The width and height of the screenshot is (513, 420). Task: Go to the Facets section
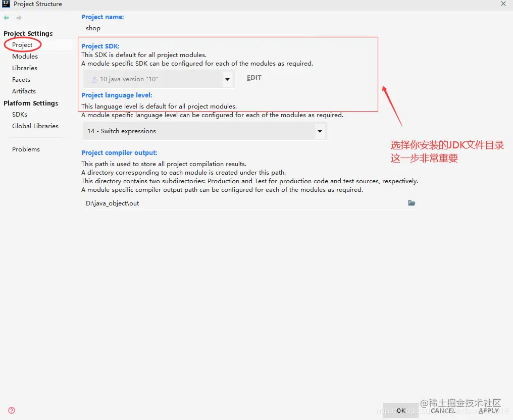pos(21,79)
